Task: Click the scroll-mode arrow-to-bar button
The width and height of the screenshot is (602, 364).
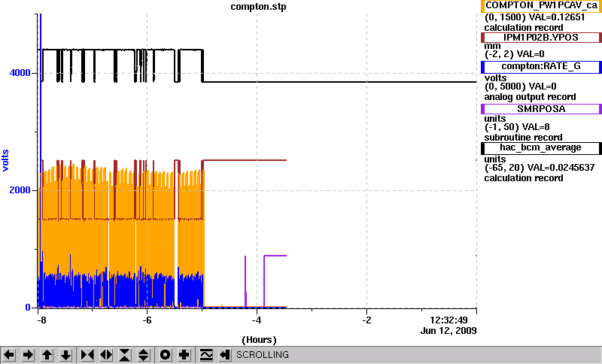Action: coord(225,355)
